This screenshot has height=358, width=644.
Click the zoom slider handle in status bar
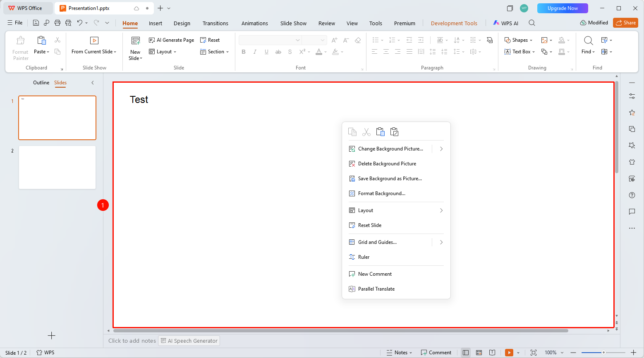click(603, 353)
